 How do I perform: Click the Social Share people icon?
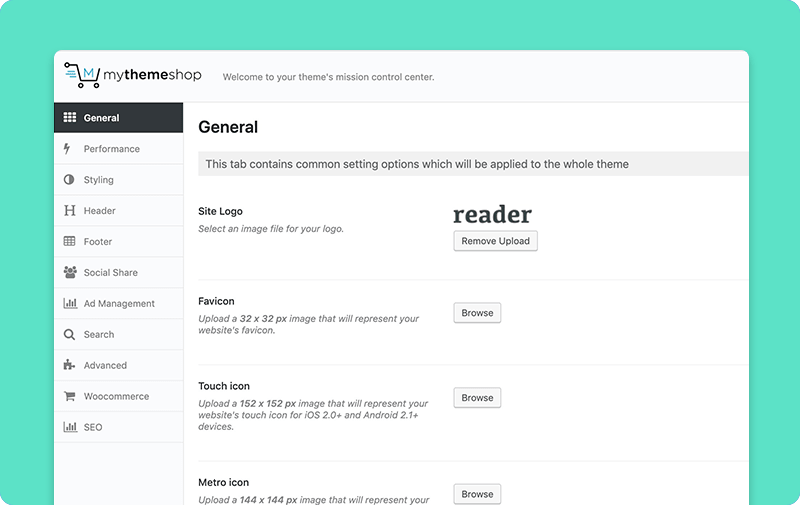point(70,272)
